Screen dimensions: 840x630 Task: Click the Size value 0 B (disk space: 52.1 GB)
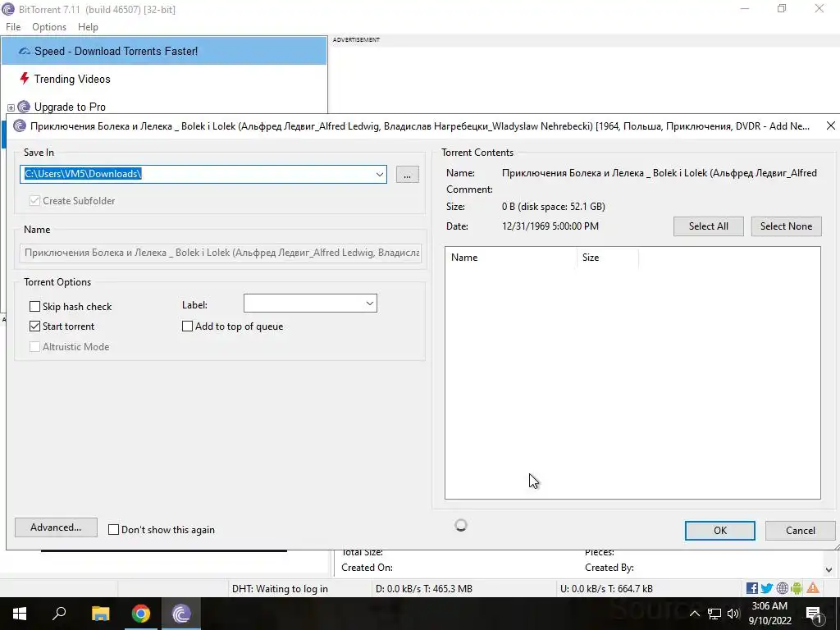click(554, 206)
